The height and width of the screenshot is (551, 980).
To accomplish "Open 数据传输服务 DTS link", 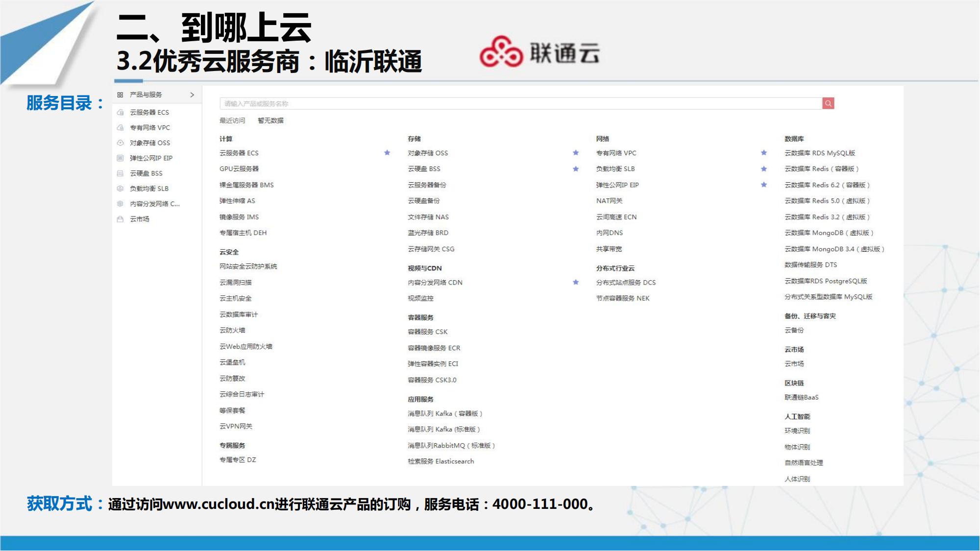I will click(x=811, y=265).
